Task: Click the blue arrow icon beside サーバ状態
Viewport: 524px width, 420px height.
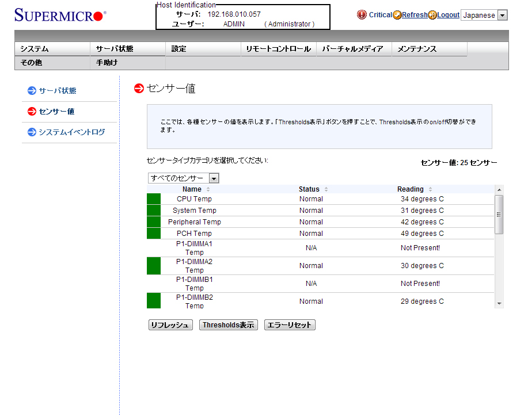Action: (32, 90)
